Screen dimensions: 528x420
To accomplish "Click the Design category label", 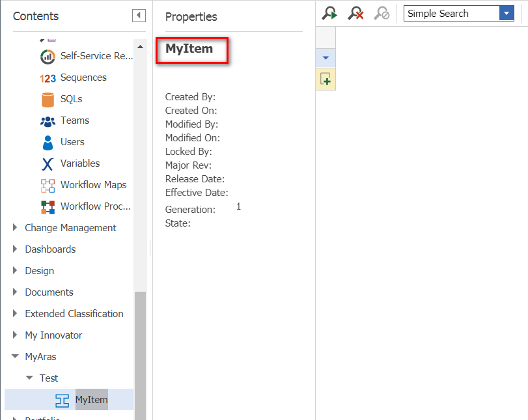I will [40, 271].
